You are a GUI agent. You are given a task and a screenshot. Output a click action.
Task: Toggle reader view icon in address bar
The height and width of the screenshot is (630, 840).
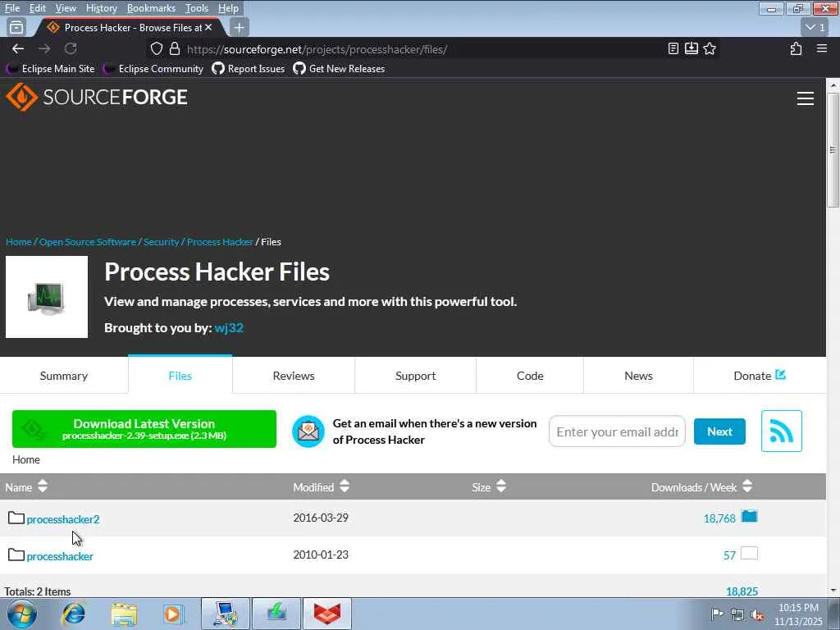point(673,48)
